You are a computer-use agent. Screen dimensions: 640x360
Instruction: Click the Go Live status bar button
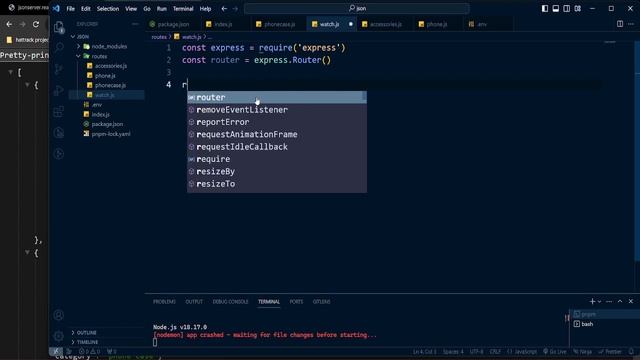(x=555, y=351)
